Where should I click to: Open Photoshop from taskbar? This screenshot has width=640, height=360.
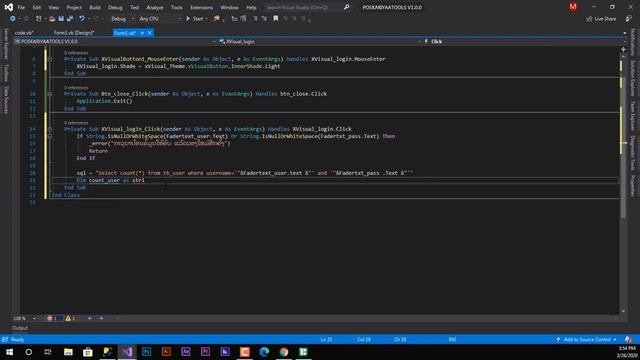point(147,352)
